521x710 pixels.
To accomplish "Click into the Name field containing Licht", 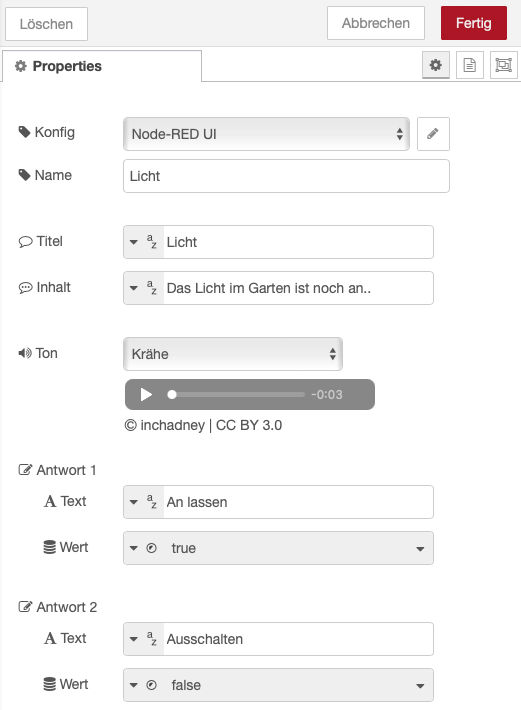I will tap(286, 176).
